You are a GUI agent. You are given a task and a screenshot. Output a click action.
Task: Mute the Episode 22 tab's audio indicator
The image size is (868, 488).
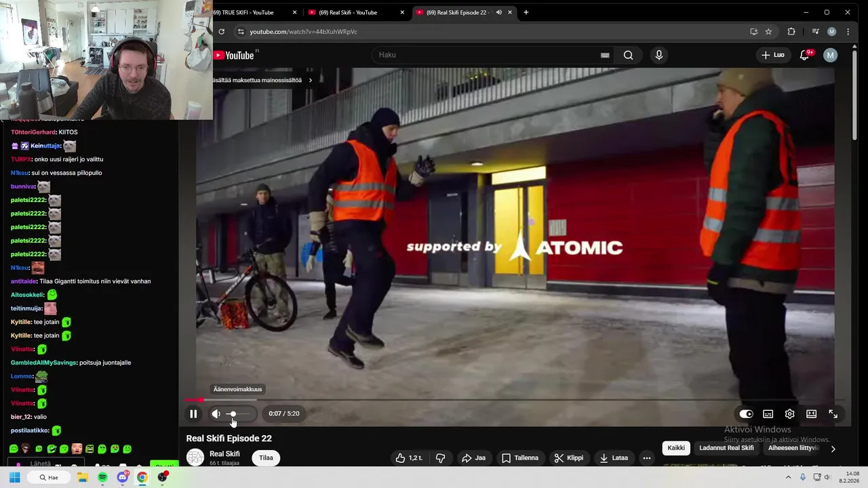click(498, 12)
